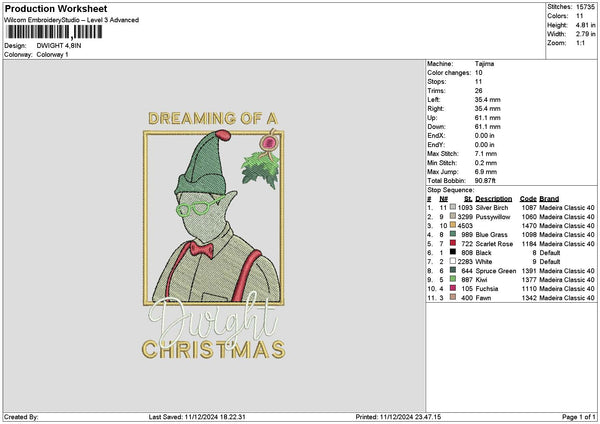Click the Scarlet Rose red swatch
600x424 pixels.
coord(453,243)
